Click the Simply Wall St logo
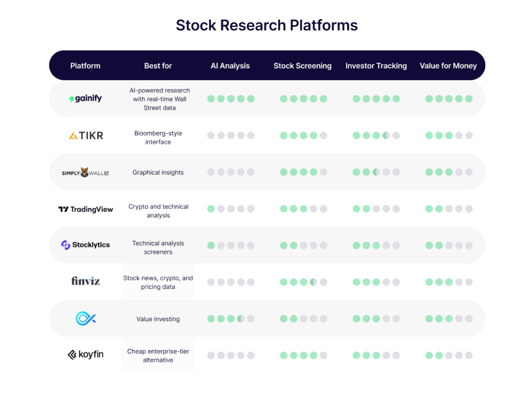 (85, 173)
